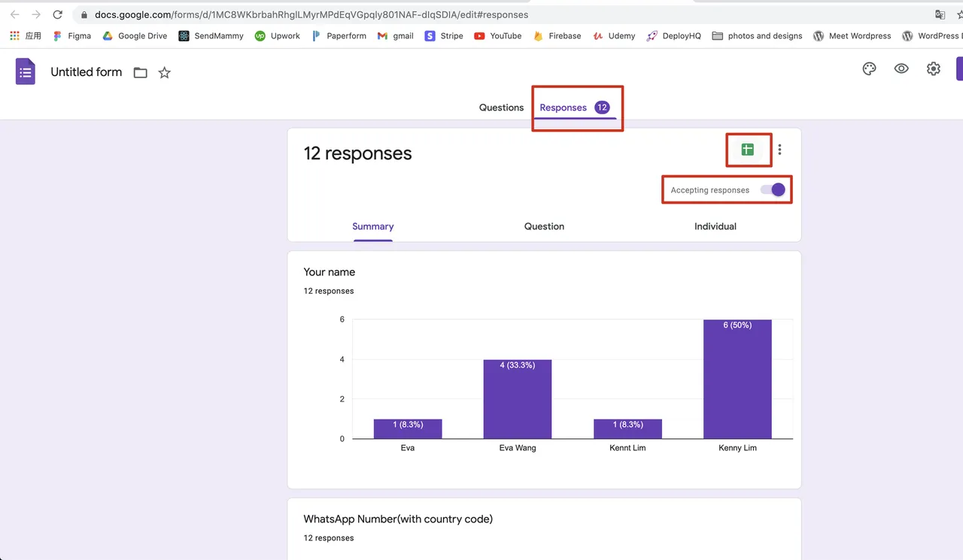Reload the browser page
The width and height of the screenshot is (963, 560).
coord(57,14)
